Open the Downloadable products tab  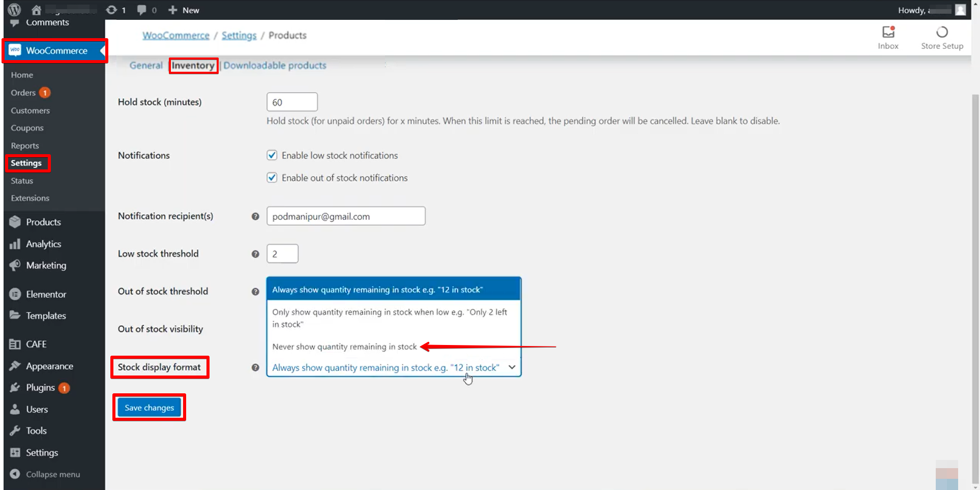pyautogui.click(x=275, y=65)
